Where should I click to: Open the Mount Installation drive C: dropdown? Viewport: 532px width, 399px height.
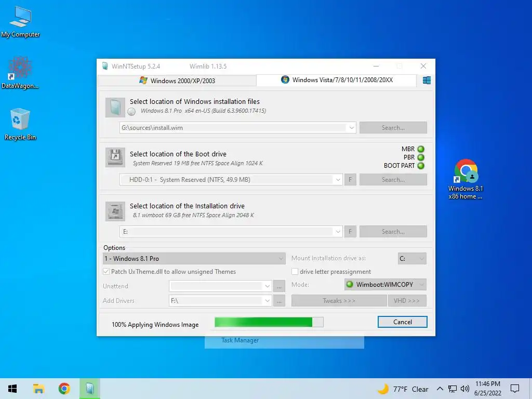tap(412, 259)
